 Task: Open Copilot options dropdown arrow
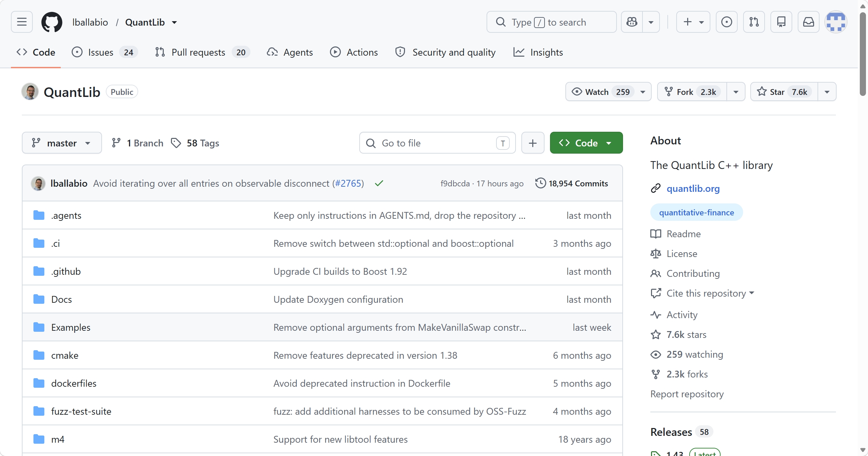tap(651, 22)
